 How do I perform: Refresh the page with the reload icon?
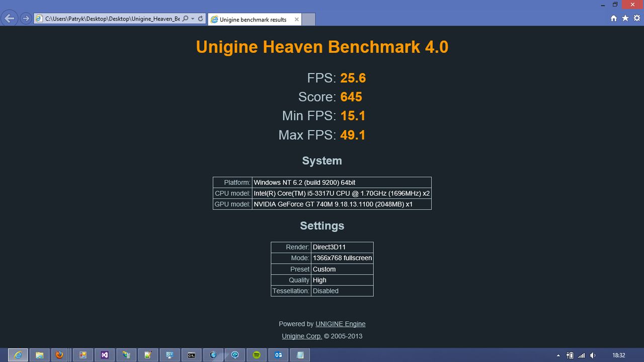(x=200, y=19)
